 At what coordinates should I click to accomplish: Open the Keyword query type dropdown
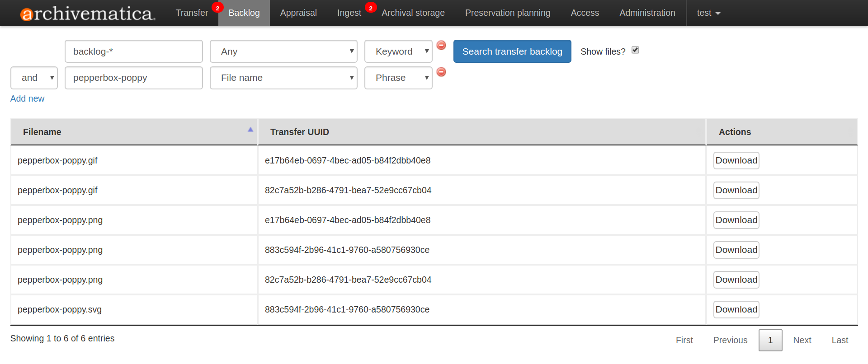point(398,51)
